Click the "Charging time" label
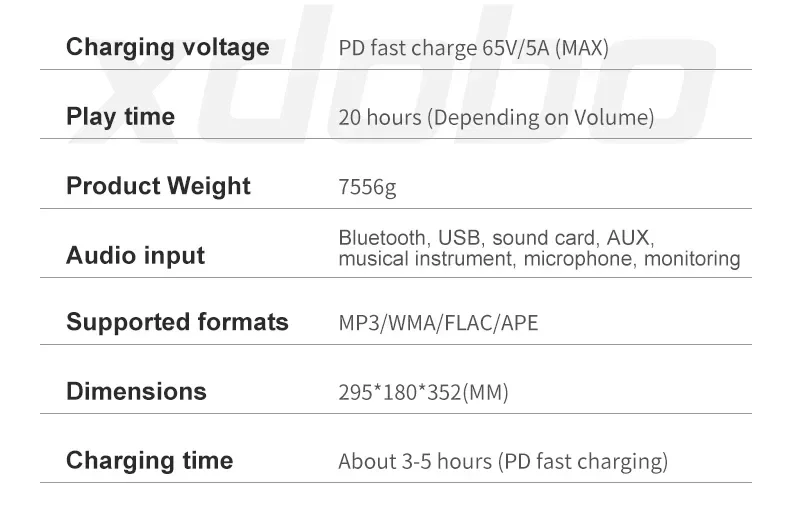Screen dimensions: 790x518 [149, 460]
